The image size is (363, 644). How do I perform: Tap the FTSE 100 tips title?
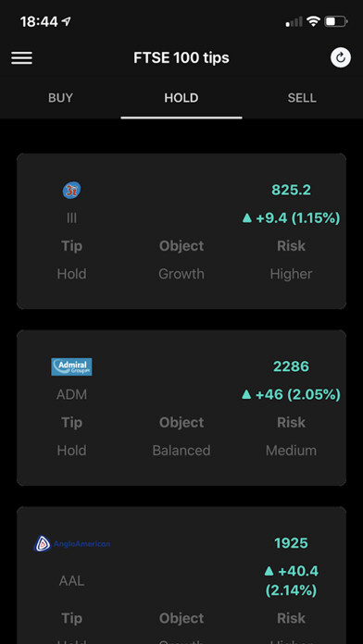tap(181, 58)
